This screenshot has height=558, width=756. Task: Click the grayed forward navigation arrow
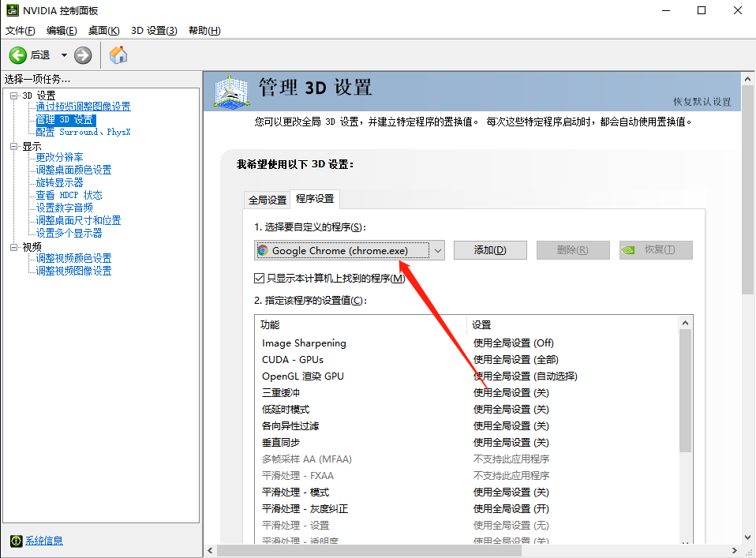(x=82, y=55)
